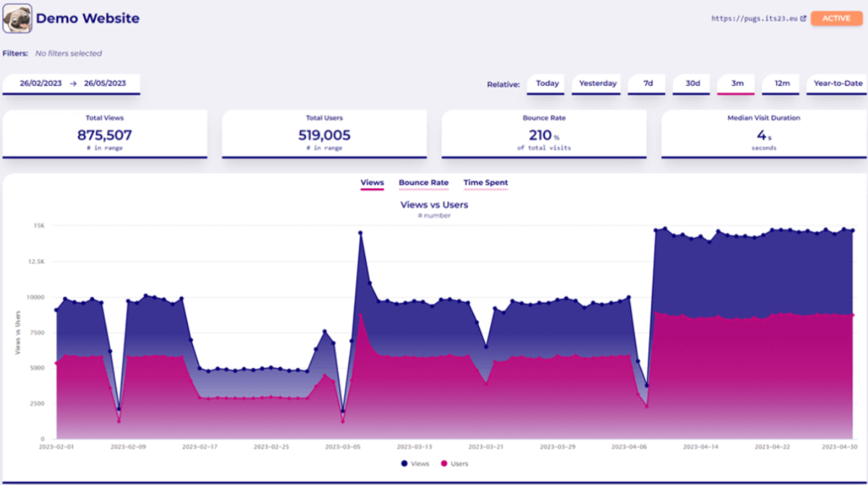The height and width of the screenshot is (485, 868).
Task: Select the end date 26/05/2023
Action: click(105, 83)
